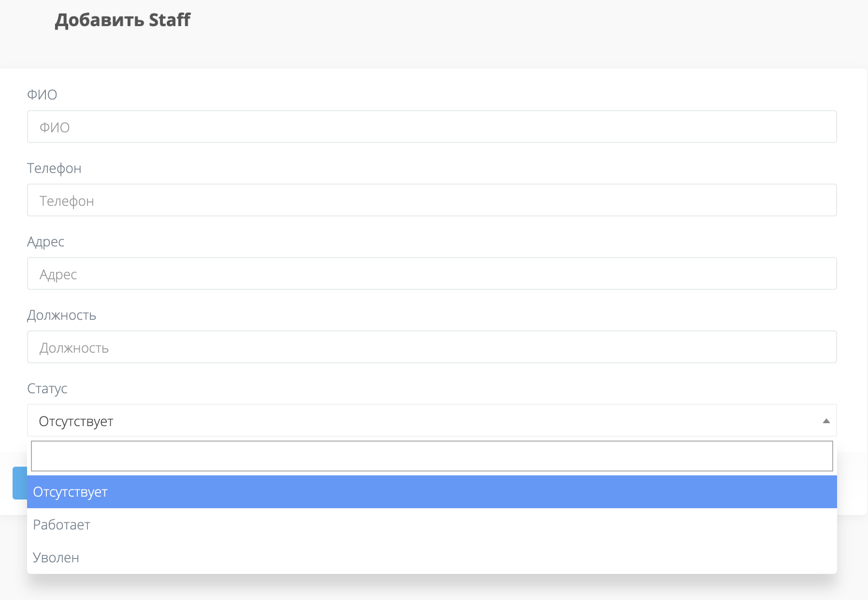Click the Телефон field label
Image resolution: width=868 pixels, height=600 pixels.
coord(54,168)
